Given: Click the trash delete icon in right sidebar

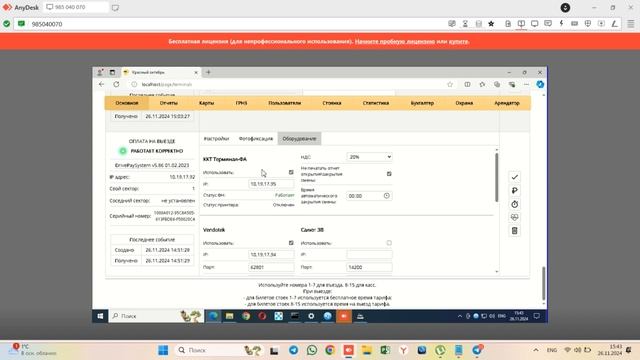Looking at the screenshot, I should [x=514, y=231].
